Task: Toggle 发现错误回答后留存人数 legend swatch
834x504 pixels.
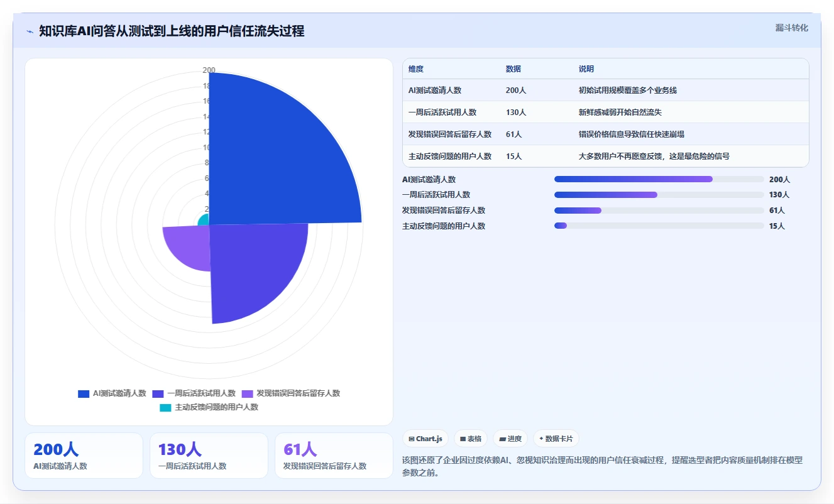Action: click(248, 393)
